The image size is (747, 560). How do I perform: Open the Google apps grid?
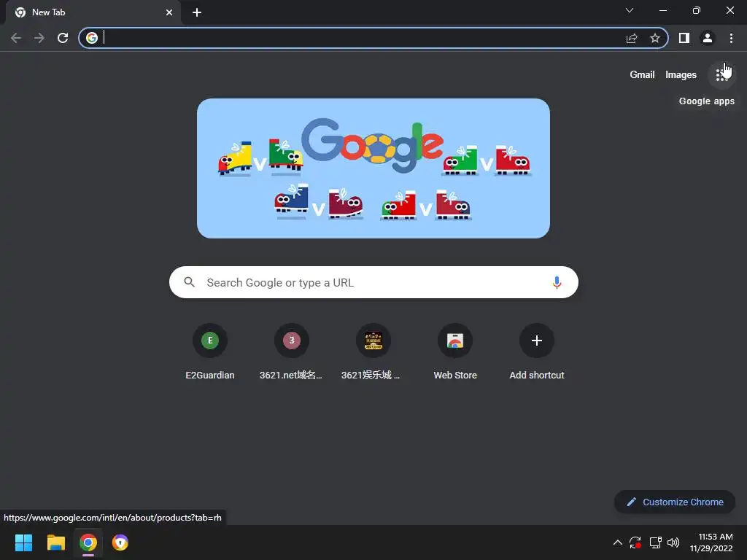point(721,75)
